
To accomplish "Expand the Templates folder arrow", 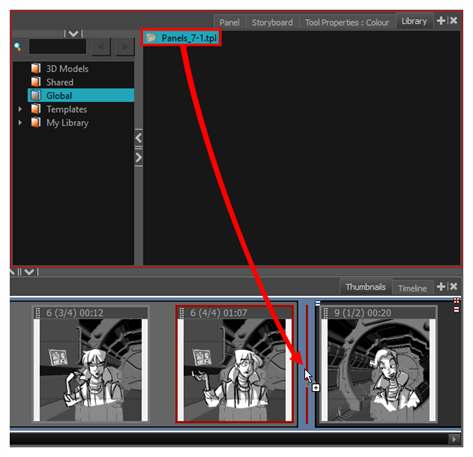I will coord(20,109).
